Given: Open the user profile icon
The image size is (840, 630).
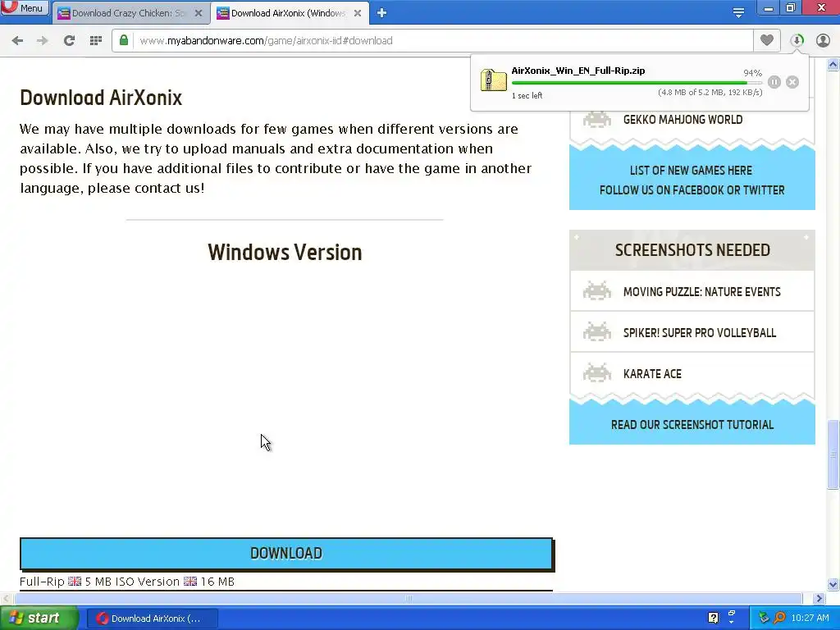Looking at the screenshot, I should (x=823, y=41).
